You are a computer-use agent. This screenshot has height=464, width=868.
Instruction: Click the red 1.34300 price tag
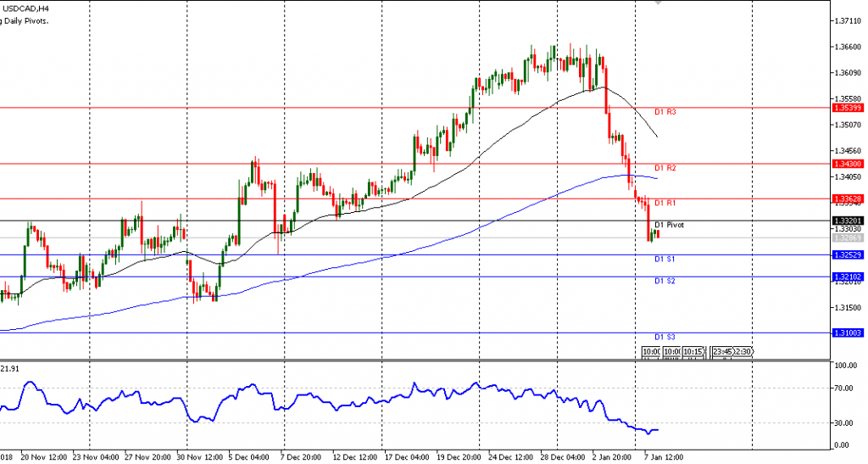click(x=847, y=163)
